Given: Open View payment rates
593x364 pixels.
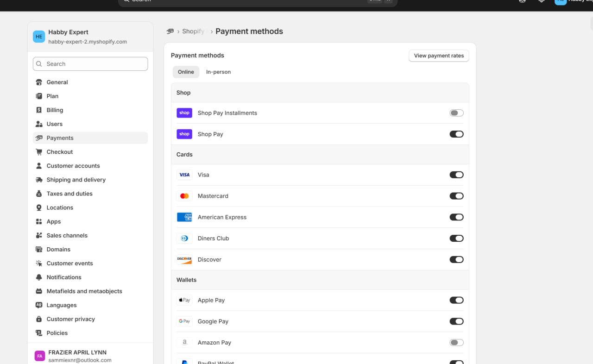Looking at the screenshot, I should [439, 56].
